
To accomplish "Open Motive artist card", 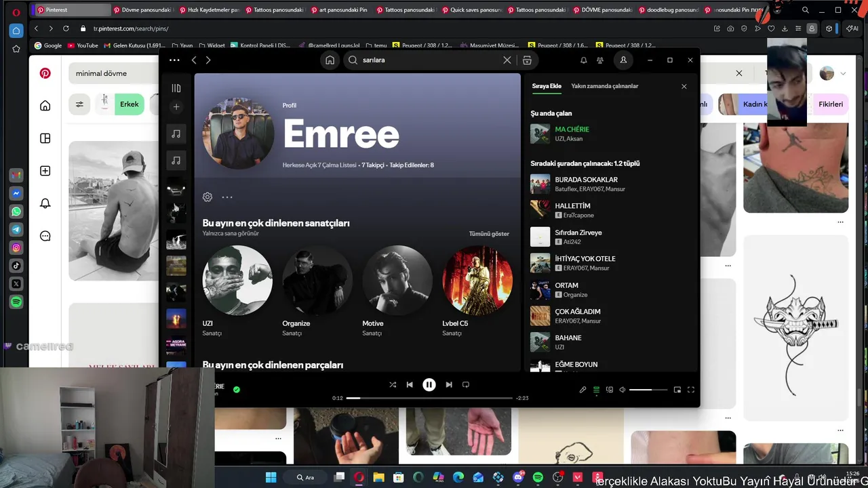I will [x=397, y=291].
